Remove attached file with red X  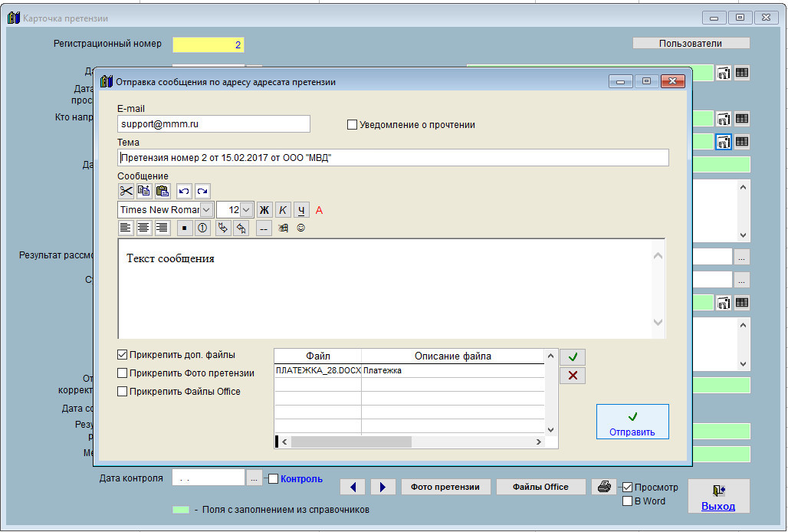tap(573, 375)
